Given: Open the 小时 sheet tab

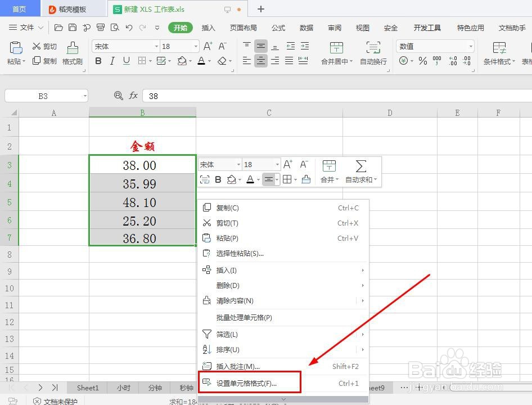Looking at the screenshot, I should coord(123,388).
